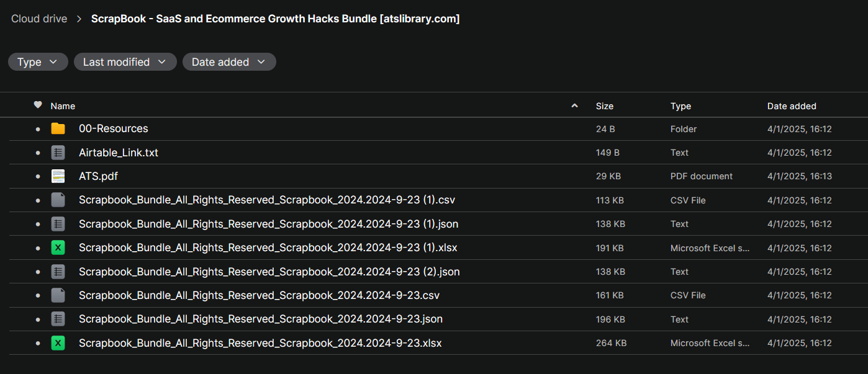Click the 00-Resources folder icon
Image resolution: width=868 pixels, height=374 pixels.
(x=58, y=129)
